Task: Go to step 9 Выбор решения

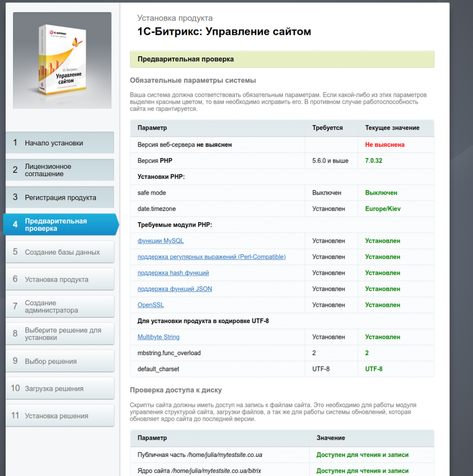Action: 60,361
